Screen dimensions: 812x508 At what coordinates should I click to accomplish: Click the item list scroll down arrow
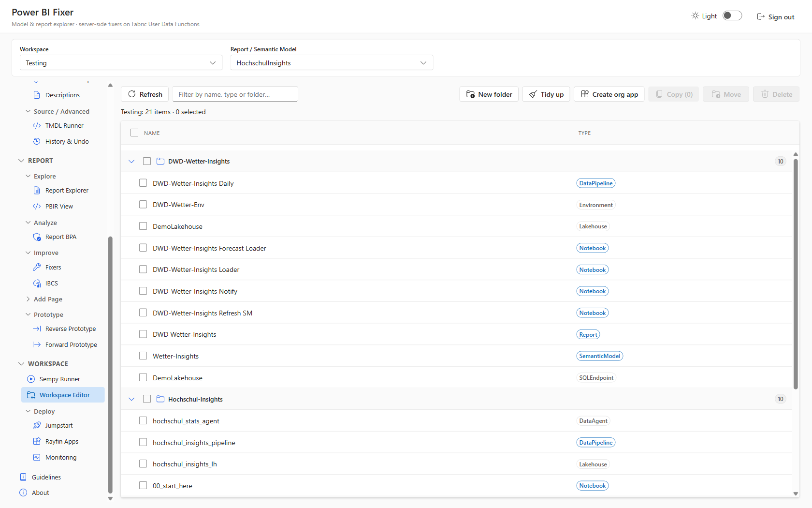(x=796, y=493)
